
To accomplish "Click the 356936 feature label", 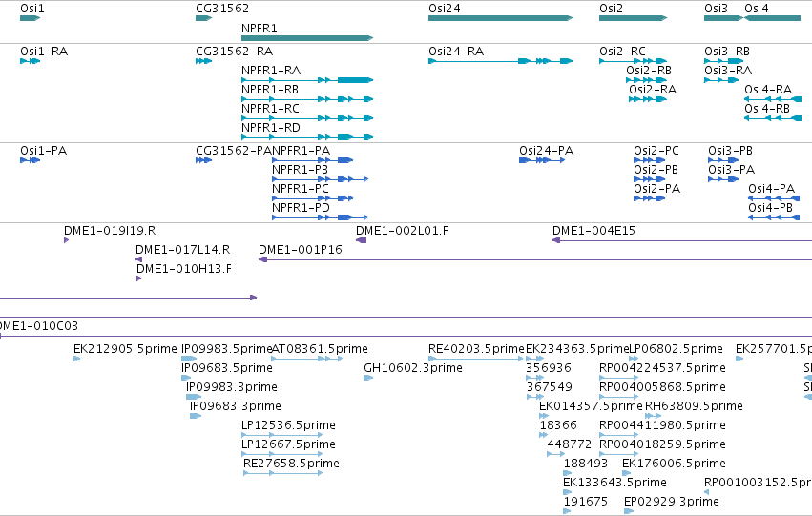I will point(549,368).
